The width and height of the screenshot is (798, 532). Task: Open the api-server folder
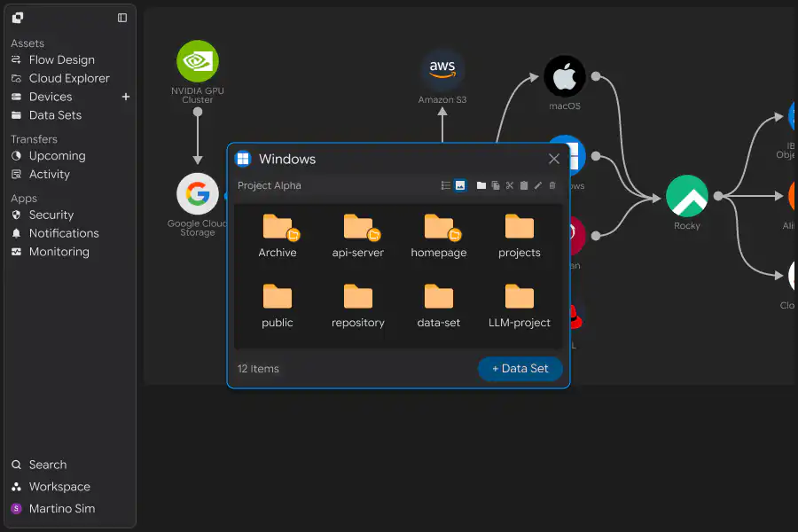pos(358,236)
